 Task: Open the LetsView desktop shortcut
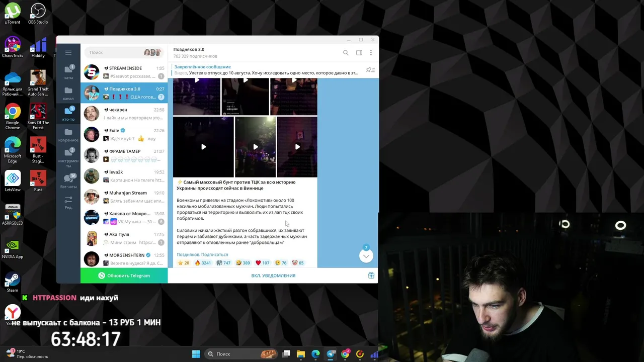click(x=13, y=181)
